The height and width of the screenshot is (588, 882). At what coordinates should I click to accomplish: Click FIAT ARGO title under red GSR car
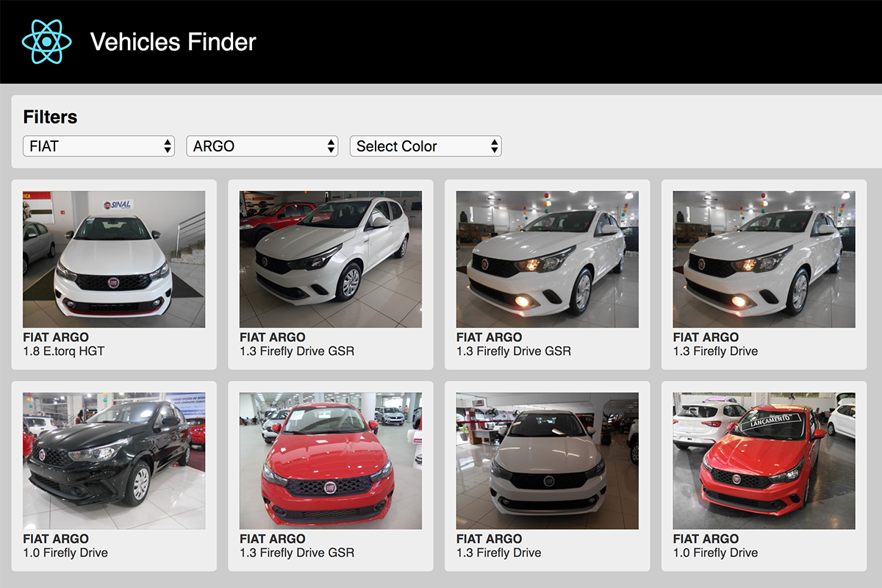[x=273, y=539]
